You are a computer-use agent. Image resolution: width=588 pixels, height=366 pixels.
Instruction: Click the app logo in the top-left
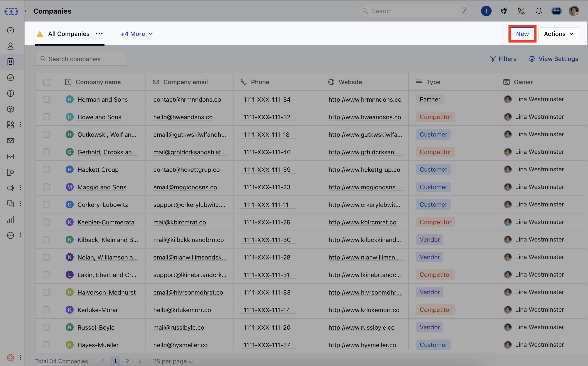(11, 11)
